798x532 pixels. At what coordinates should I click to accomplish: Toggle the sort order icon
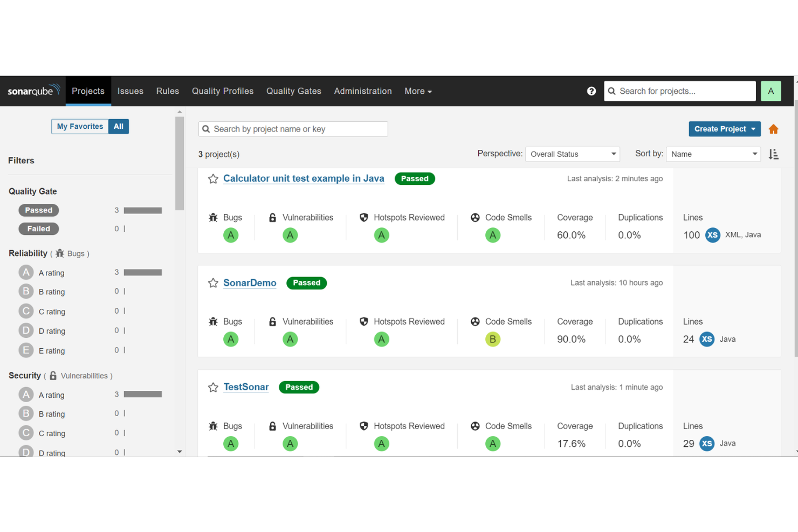tap(773, 154)
